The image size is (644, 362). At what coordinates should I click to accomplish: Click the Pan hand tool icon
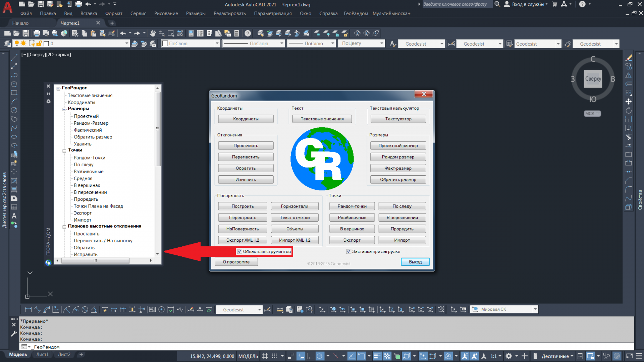pyautogui.click(x=153, y=33)
